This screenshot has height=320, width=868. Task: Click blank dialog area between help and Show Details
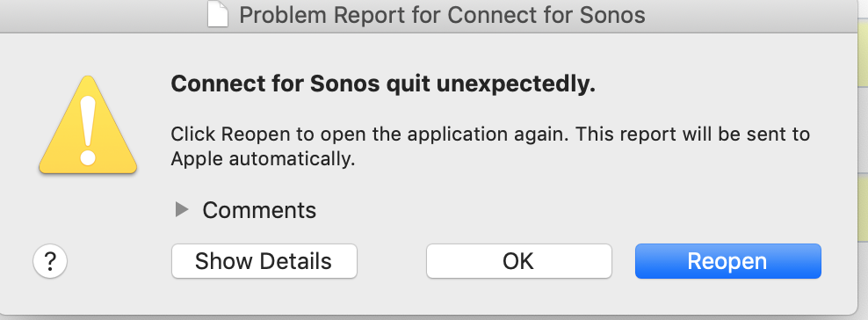[119, 261]
